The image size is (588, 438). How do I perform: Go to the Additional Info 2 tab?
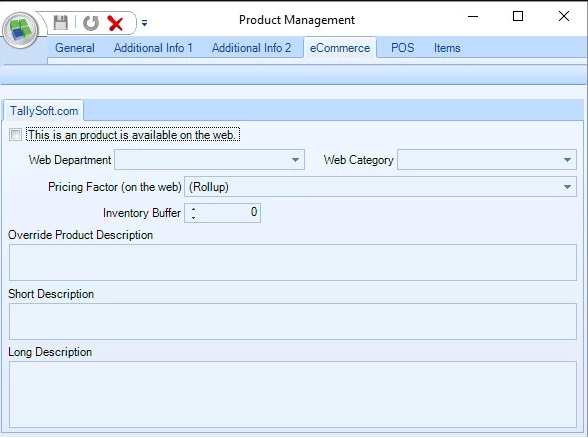coord(251,48)
